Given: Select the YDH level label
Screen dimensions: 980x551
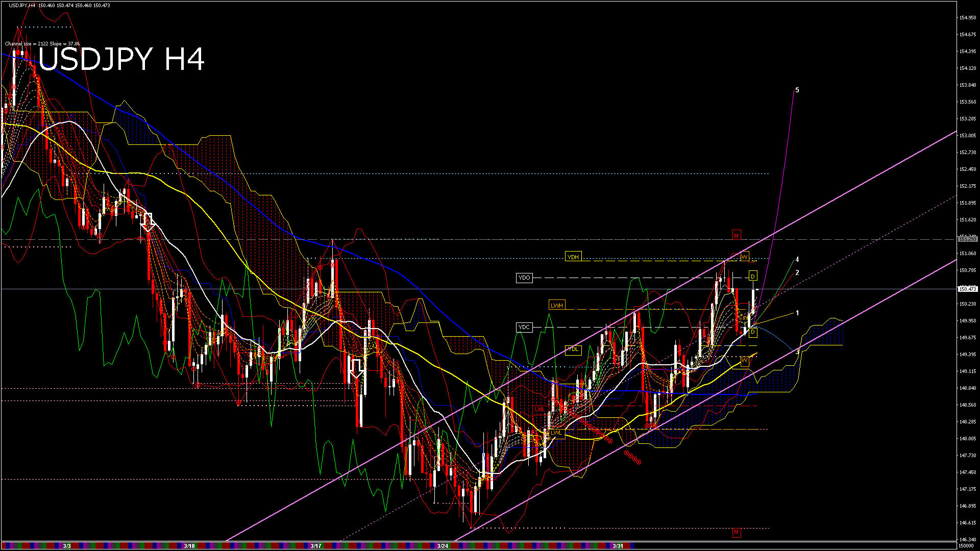Looking at the screenshot, I should tap(573, 257).
